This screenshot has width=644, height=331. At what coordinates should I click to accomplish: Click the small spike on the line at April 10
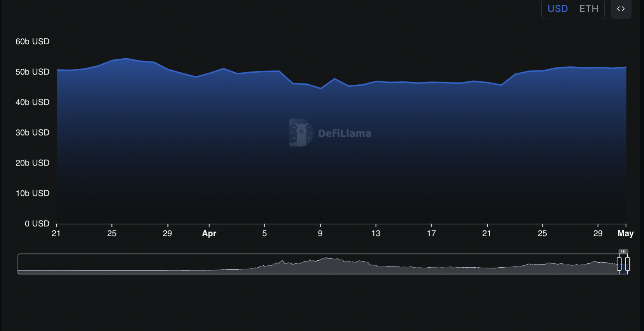[x=334, y=79]
